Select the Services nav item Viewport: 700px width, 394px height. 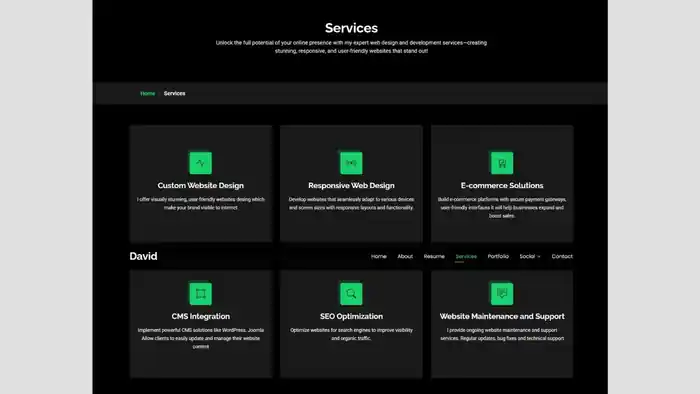click(466, 256)
